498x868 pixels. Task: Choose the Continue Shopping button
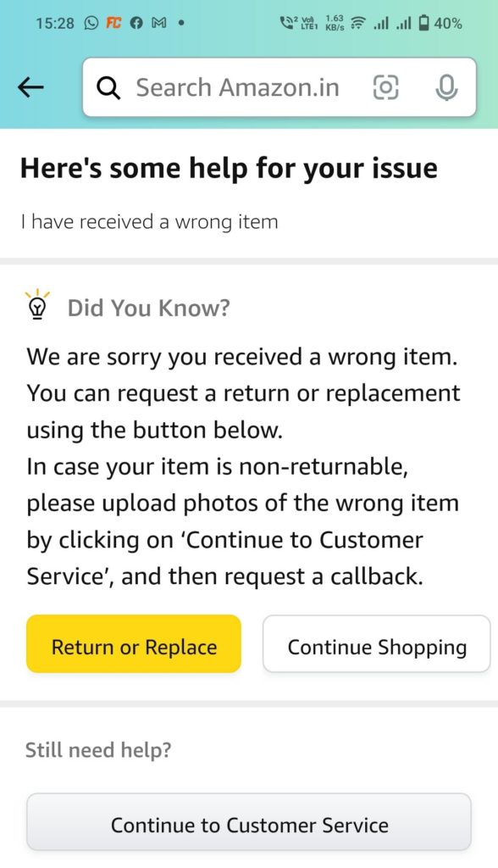click(375, 645)
